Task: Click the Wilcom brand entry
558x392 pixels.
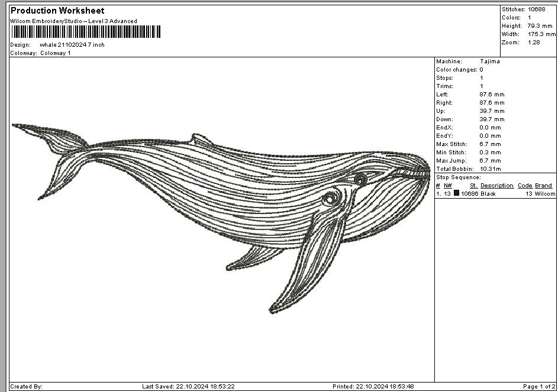Action: pos(545,193)
